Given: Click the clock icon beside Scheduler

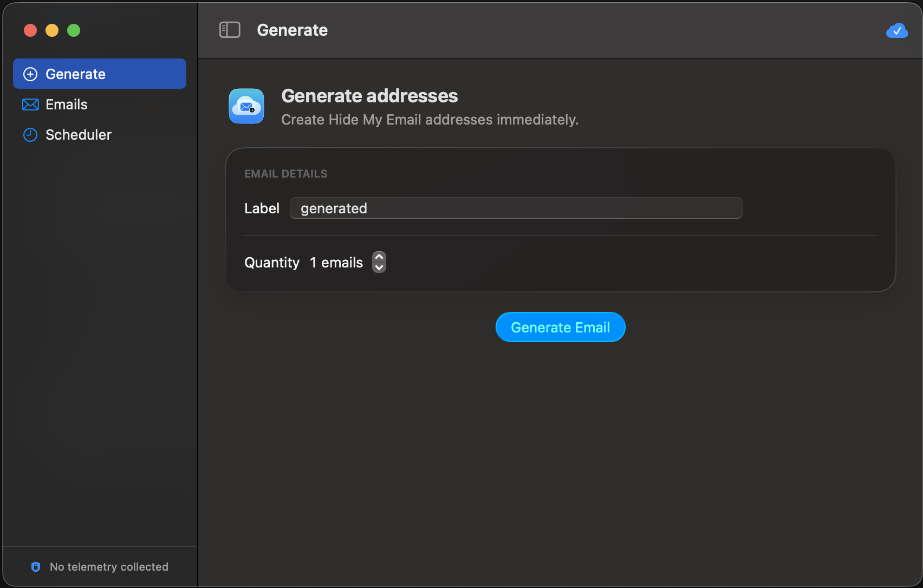Looking at the screenshot, I should coord(30,135).
